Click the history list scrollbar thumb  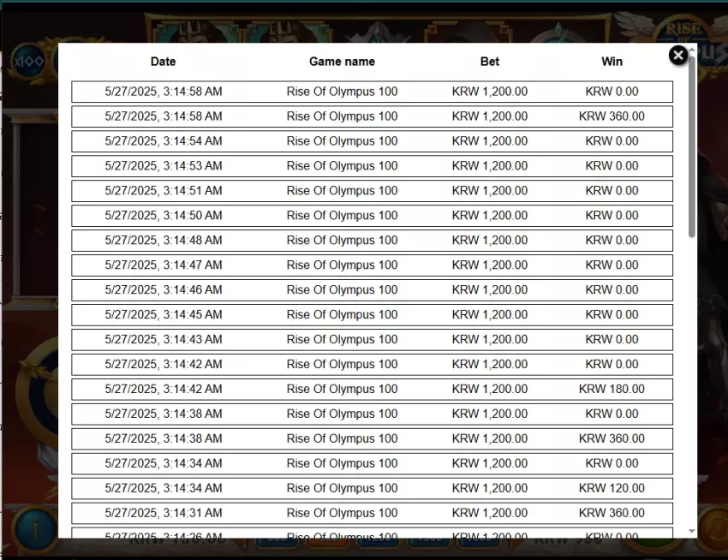pos(692,146)
